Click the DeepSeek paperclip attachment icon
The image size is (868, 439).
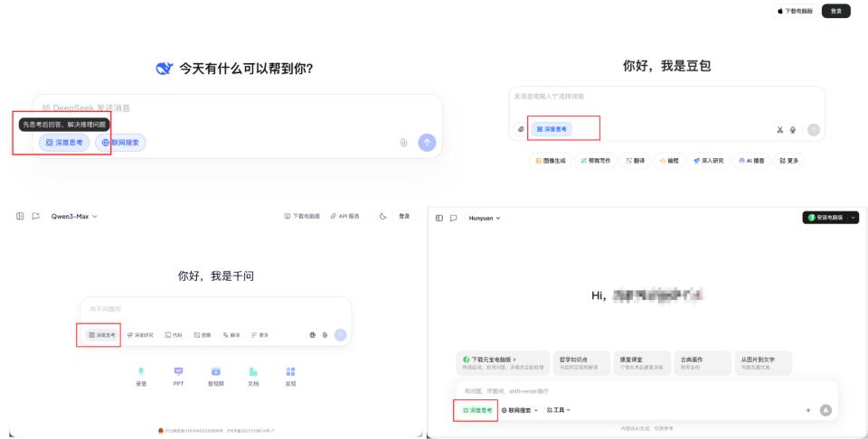(403, 142)
